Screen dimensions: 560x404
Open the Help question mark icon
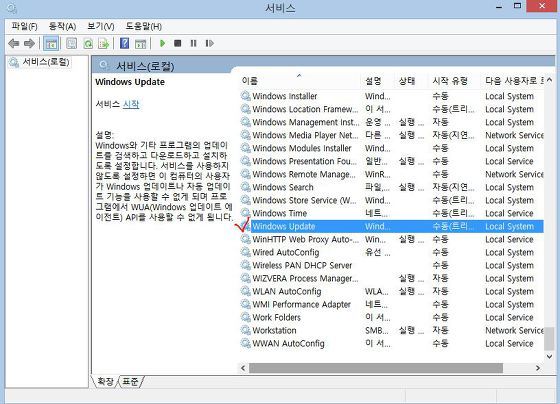124,44
